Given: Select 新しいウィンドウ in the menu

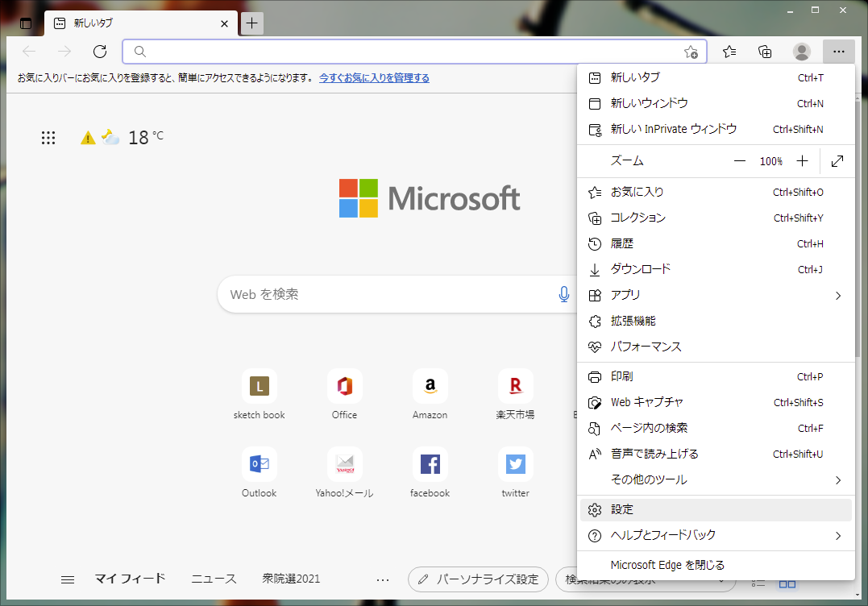Looking at the screenshot, I should coord(716,103).
